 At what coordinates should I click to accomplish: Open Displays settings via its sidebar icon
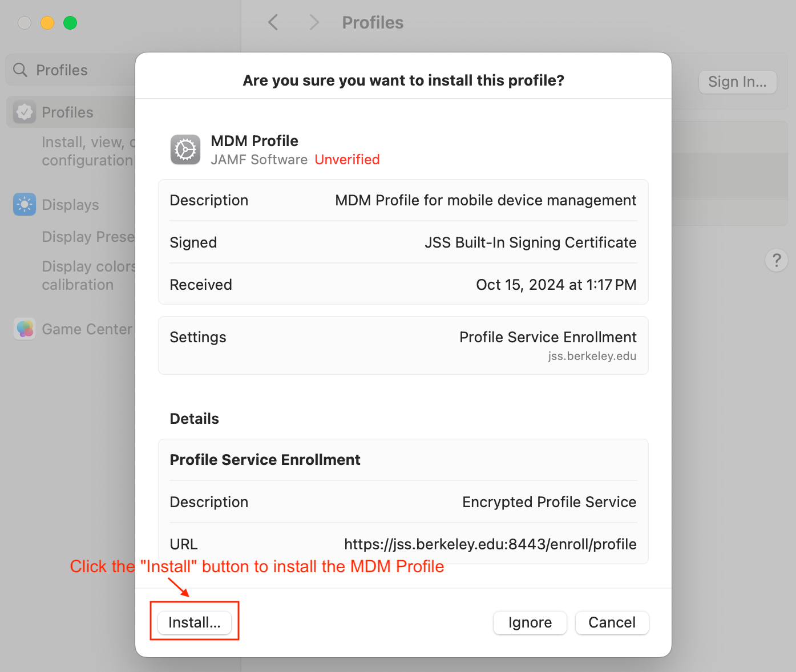coord(24,204)
